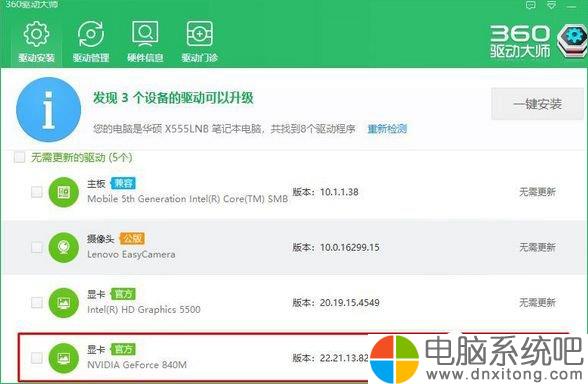Click the 重新检测 link
This screenshot has height=384, width=588.
[387, 129]
